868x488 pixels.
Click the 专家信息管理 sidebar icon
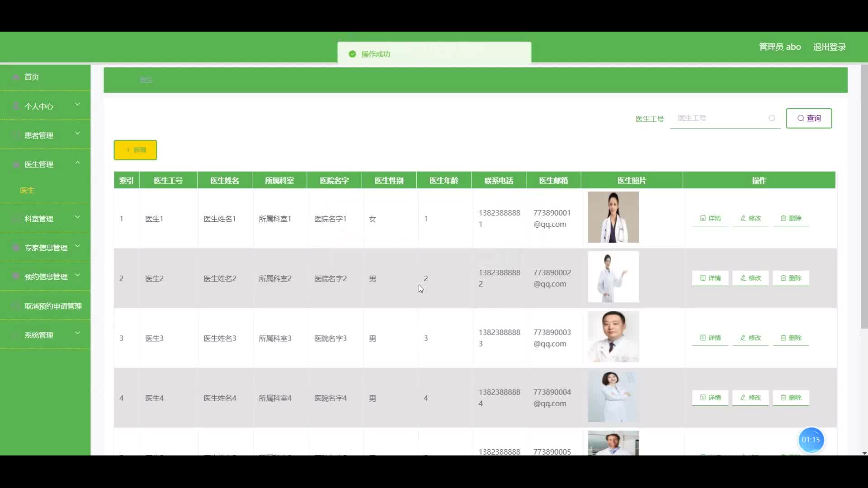(x=16, y=248)
